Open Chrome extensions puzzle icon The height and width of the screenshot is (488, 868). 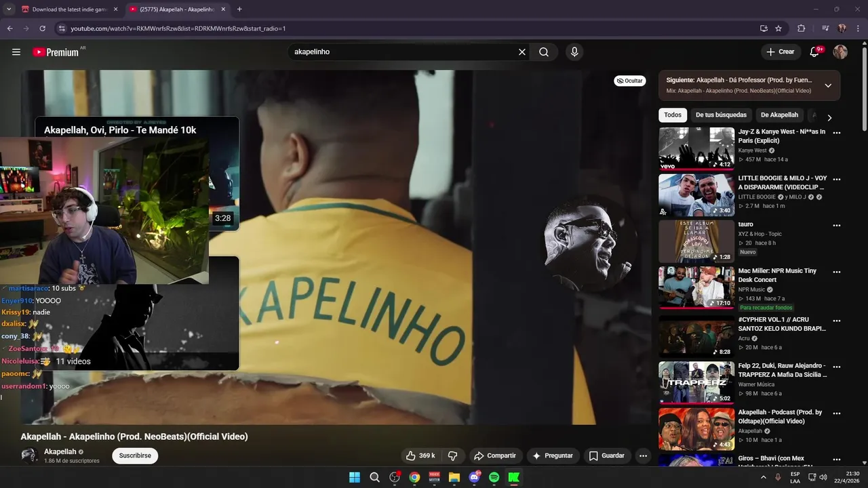coord(801,28)
